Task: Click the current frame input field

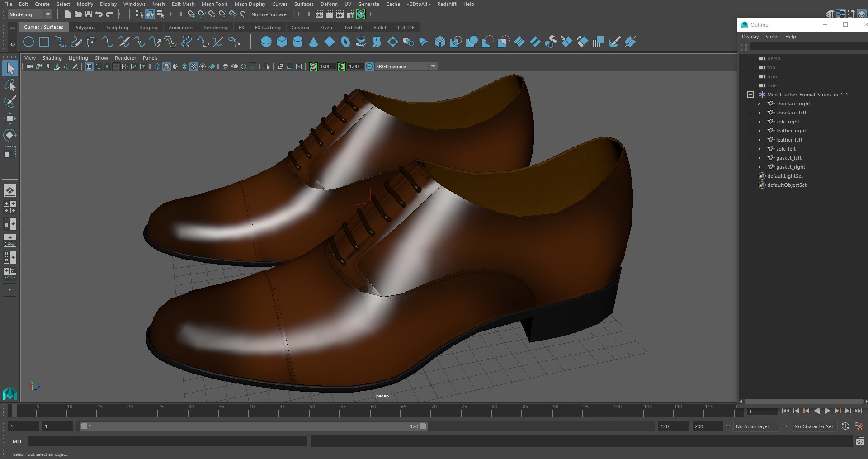Action: (762, 412)
